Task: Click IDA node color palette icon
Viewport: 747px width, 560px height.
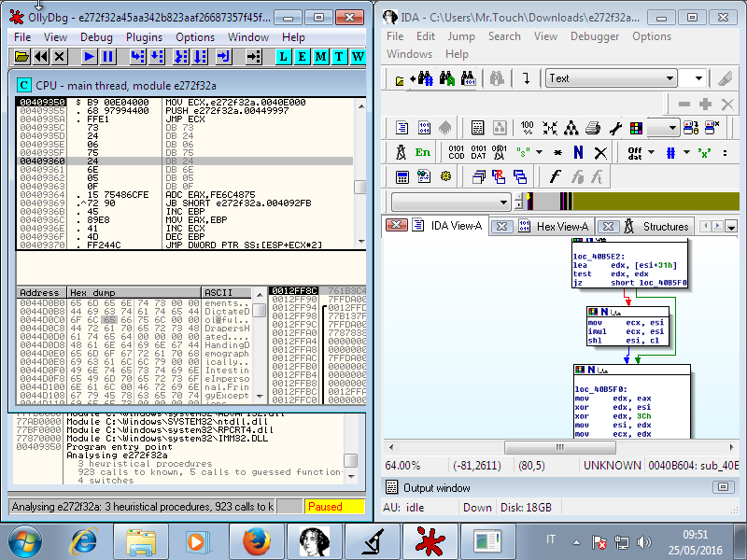Action: click(636, 128)
